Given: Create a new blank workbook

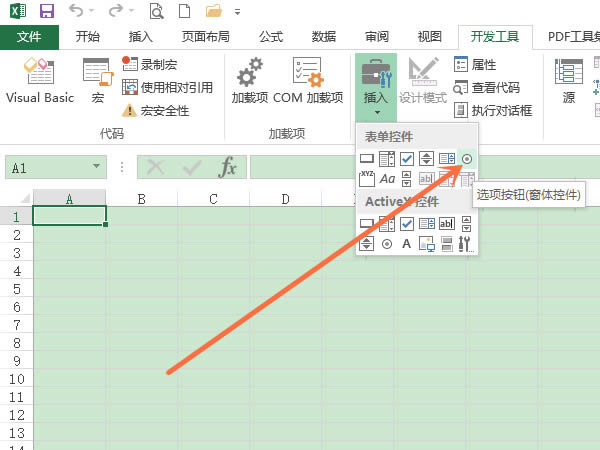Looking at the screenshot, I should (185, 11).
